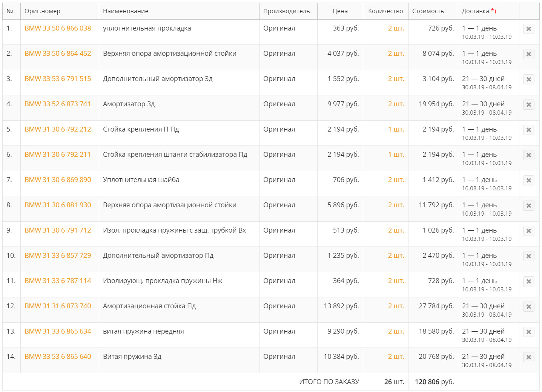Delete the Стойка крепления П Пд row
The width and height of the screenshot is (542, 392).
click(x=528, y=130)
